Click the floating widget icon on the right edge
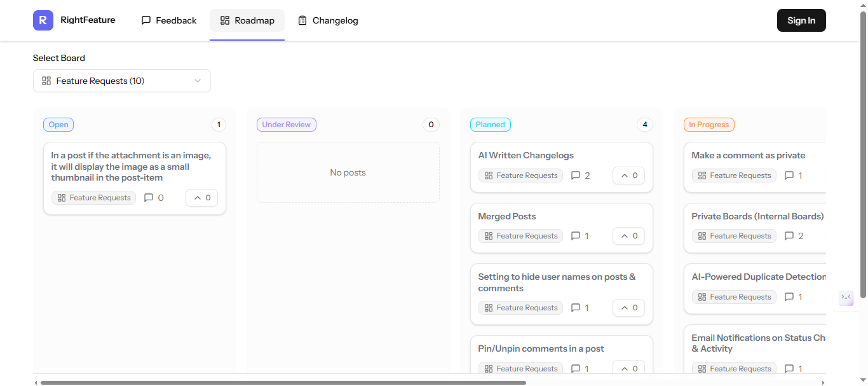This screenshot has width=868, height=386. (846, 298)
